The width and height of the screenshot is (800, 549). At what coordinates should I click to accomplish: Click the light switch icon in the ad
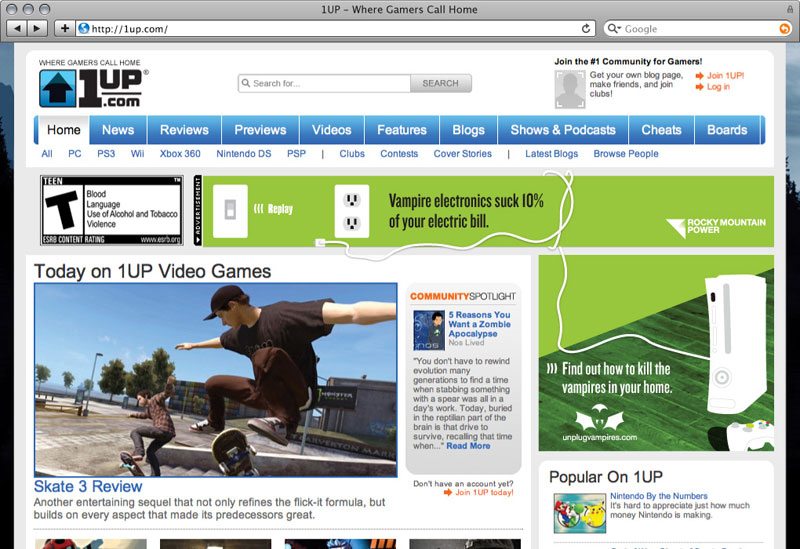pyautogui.click(x=230, y=211)
